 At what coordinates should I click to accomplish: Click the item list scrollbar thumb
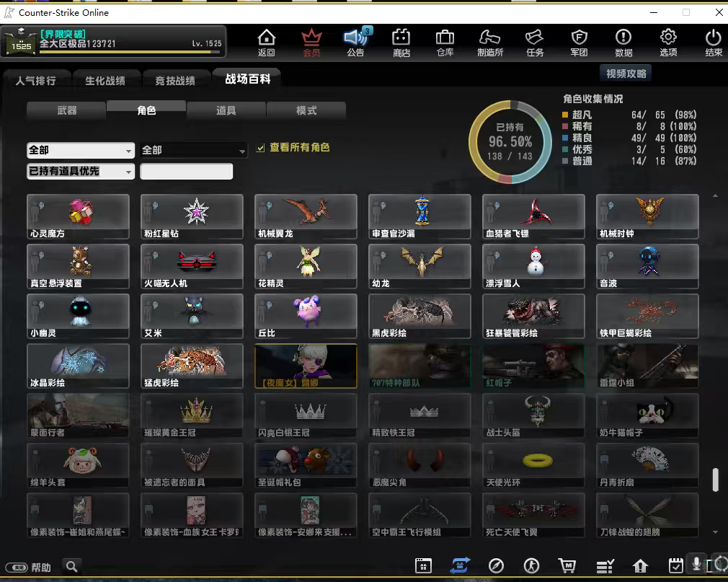[x=715, y=480]
